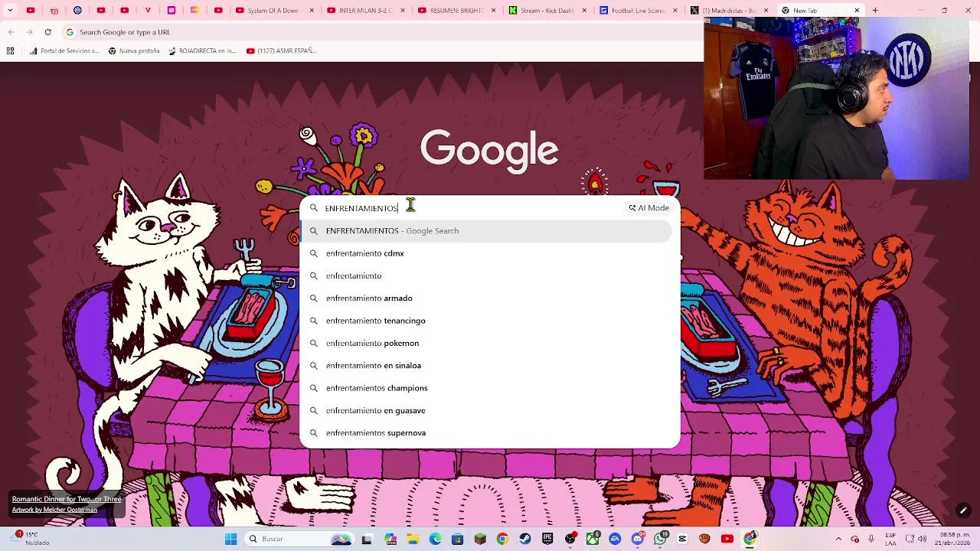980x551 pixels.
Task: Click the AI Mode button in search box
Action: [648, 207]
